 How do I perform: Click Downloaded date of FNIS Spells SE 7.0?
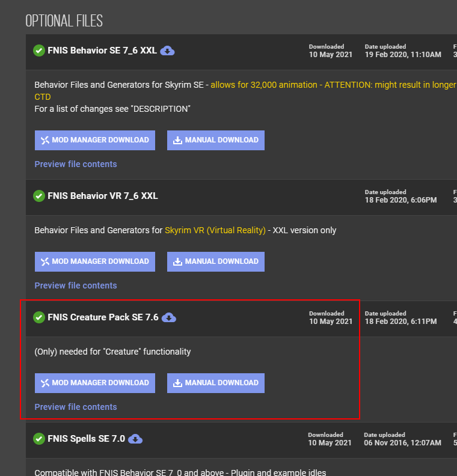tap(330, 443)
